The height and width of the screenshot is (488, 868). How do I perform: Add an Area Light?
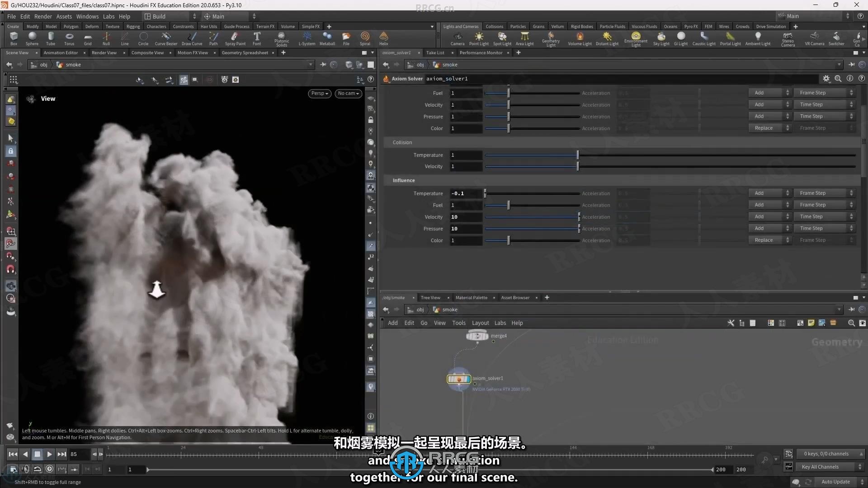pos(525,38)
